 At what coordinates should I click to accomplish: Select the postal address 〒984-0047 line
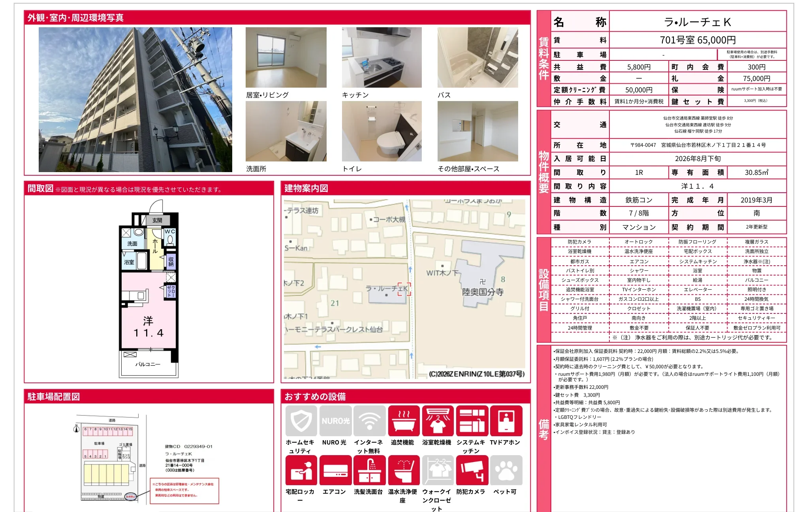pyautogui.click(x=698, y=145)
